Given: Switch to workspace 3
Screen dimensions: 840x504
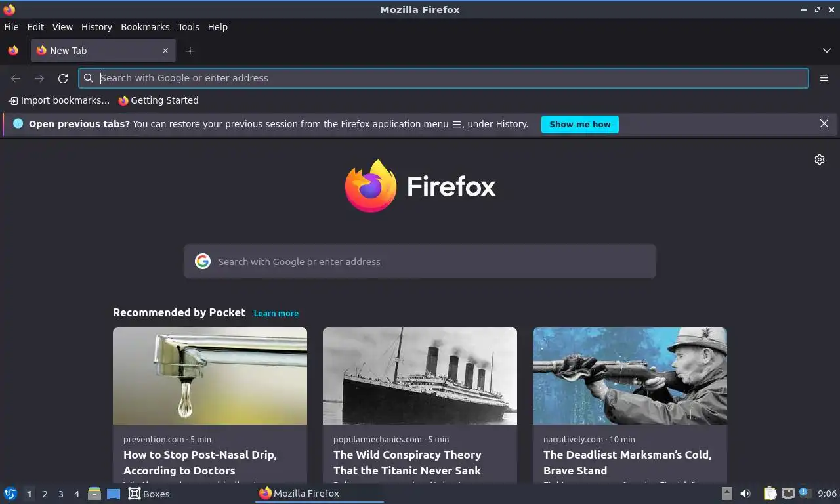Looking at the screenshot, I should [x=60, y=494].
